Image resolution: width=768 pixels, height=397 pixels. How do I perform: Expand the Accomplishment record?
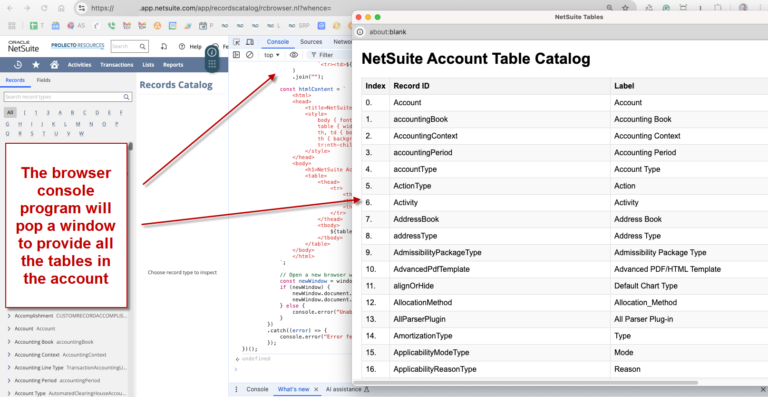point(9,316)
